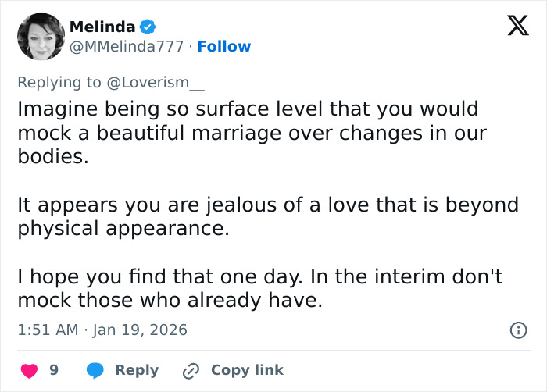Open the @MMelinda777 handle

(x=128, y=47)
